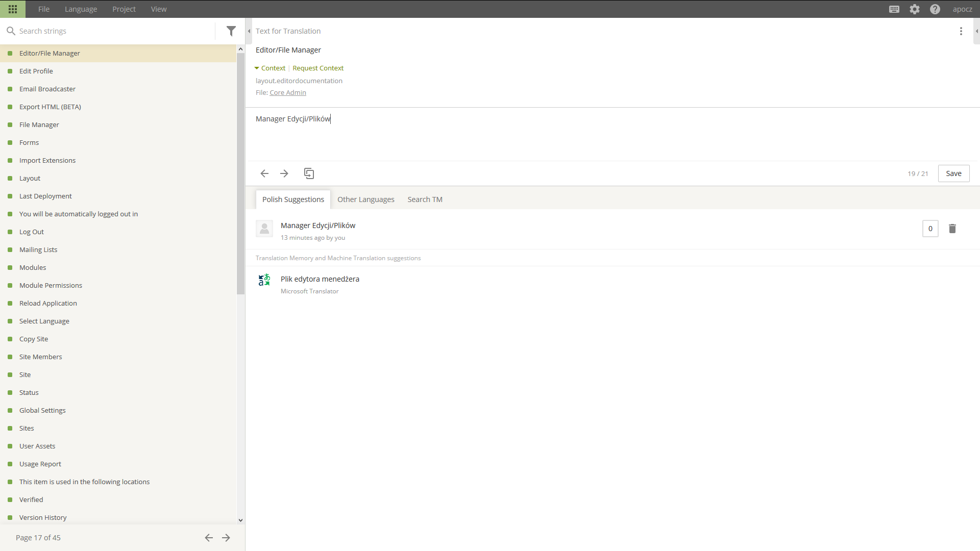
Task: Switch to Other Languages tab
Action: click(365, 199)
